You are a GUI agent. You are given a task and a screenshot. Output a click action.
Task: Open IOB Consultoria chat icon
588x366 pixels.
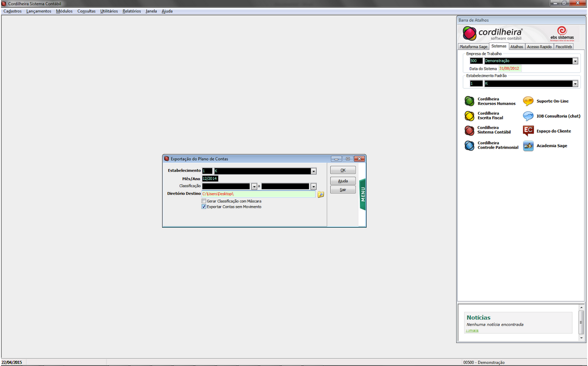coord(528,116)
